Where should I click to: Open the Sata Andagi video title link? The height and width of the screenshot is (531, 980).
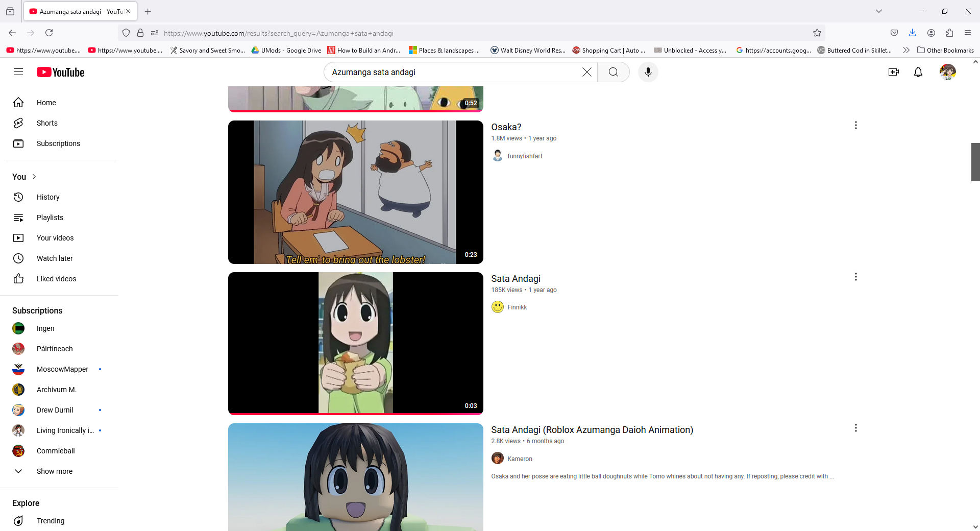point(516,279)
